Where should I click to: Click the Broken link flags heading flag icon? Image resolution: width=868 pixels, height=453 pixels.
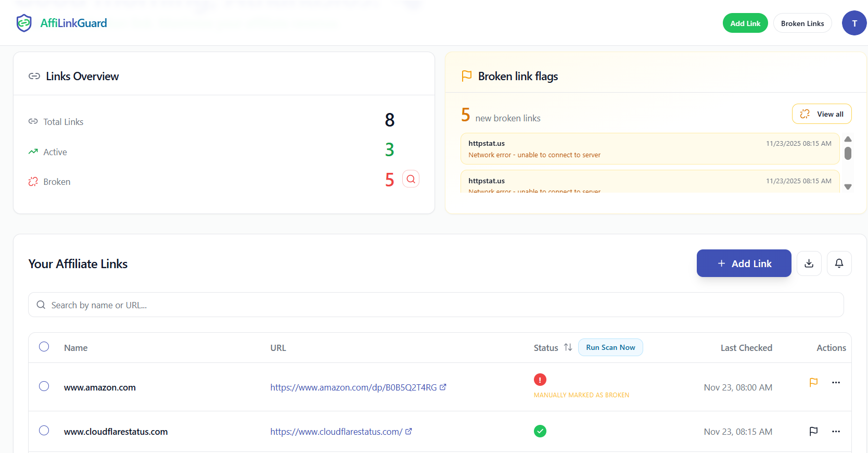click(x=467, y=76)
